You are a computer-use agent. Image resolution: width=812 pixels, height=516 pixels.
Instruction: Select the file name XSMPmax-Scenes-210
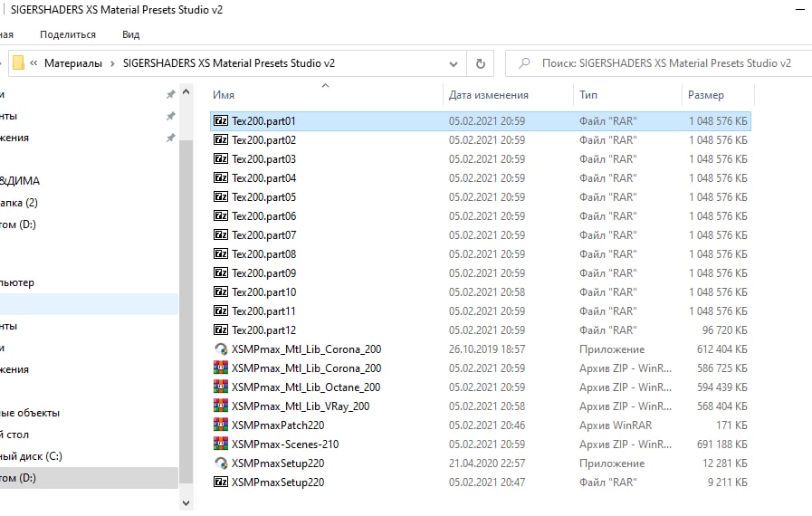click(285, 444)
